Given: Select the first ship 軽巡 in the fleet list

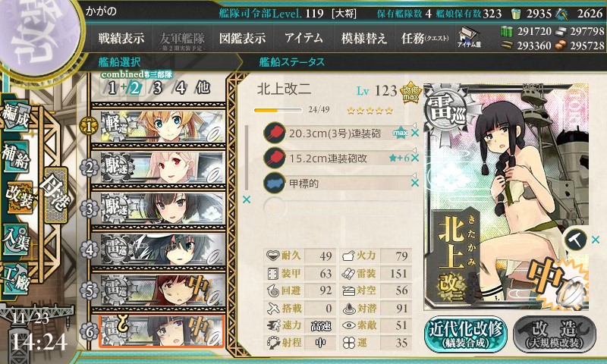Looking at the screenshot, I should [158, 126].
